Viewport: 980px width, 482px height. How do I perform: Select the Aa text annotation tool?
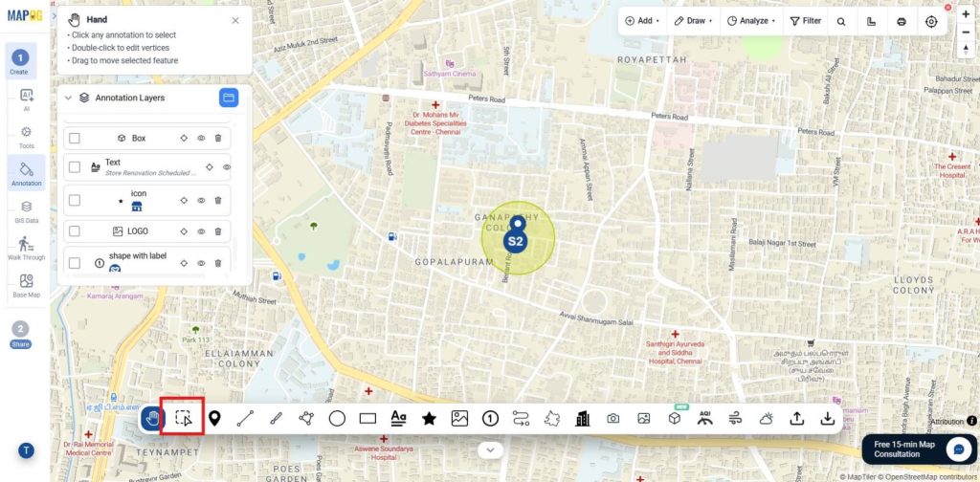point(398,418)
